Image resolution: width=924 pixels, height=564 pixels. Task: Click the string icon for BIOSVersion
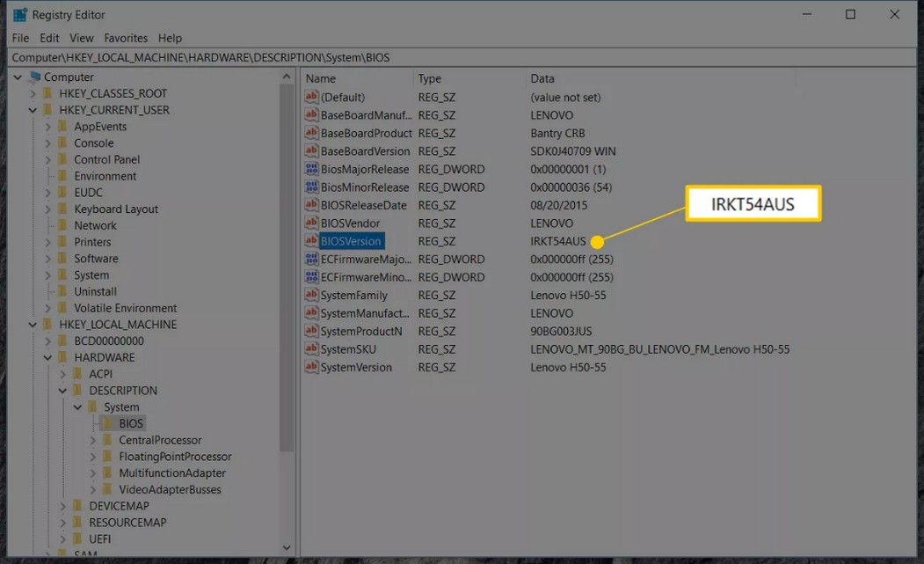311,241
